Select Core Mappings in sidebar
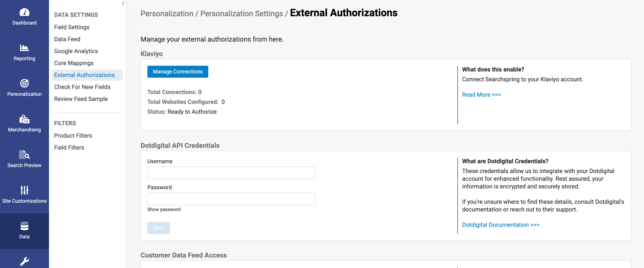The image size is (644, 268). [x=74, y=63]
